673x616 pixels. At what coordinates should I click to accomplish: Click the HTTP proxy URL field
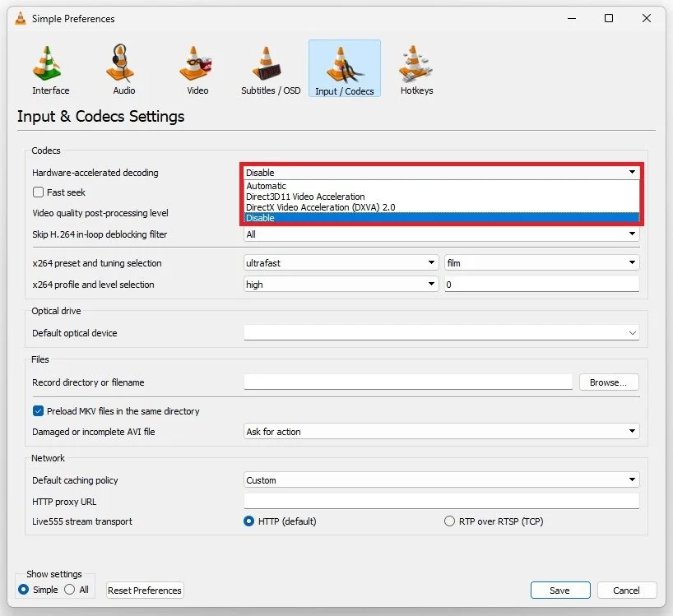pos(441,501)
